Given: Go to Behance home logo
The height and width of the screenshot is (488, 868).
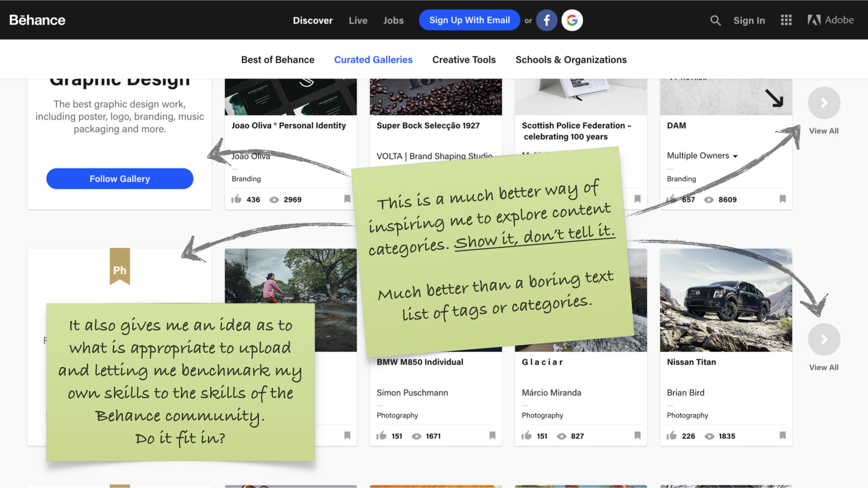Looking at the screenshot, I should pos(38,20).
